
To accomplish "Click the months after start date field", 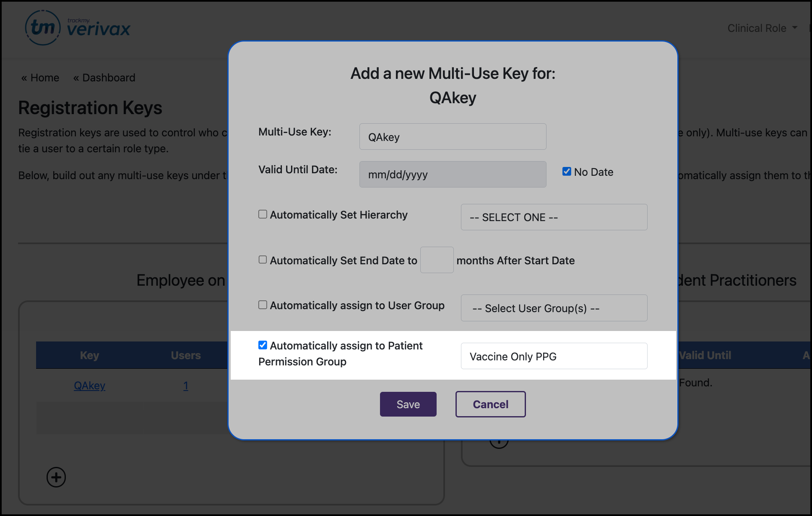I will pyautogui.click(x=437, y=260).
